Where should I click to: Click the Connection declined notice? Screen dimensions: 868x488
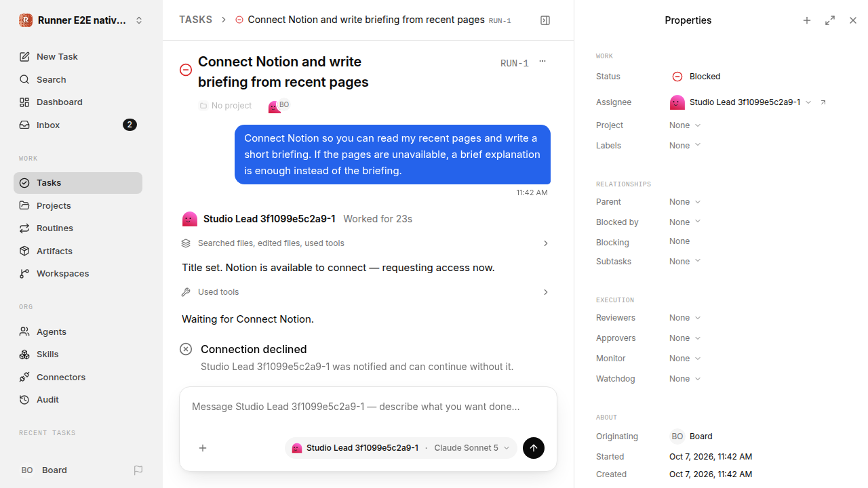point(365,357)
